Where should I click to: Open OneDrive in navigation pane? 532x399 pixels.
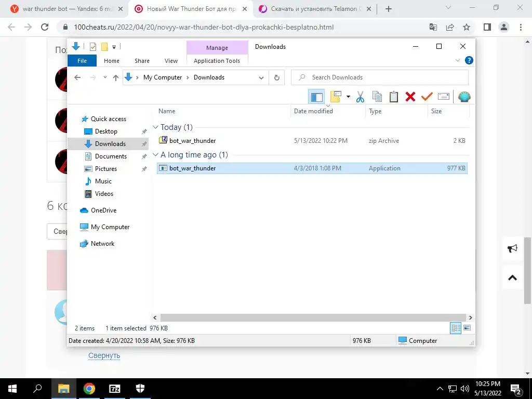click(x=103, y=210)
